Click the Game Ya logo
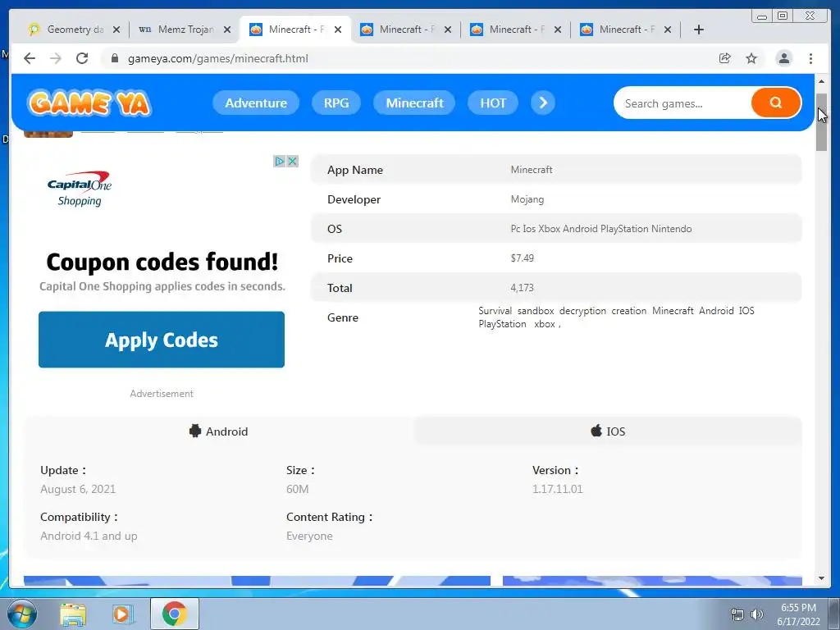Image resolution: width=840 pixels, height=630 pixels. point(89,103)
